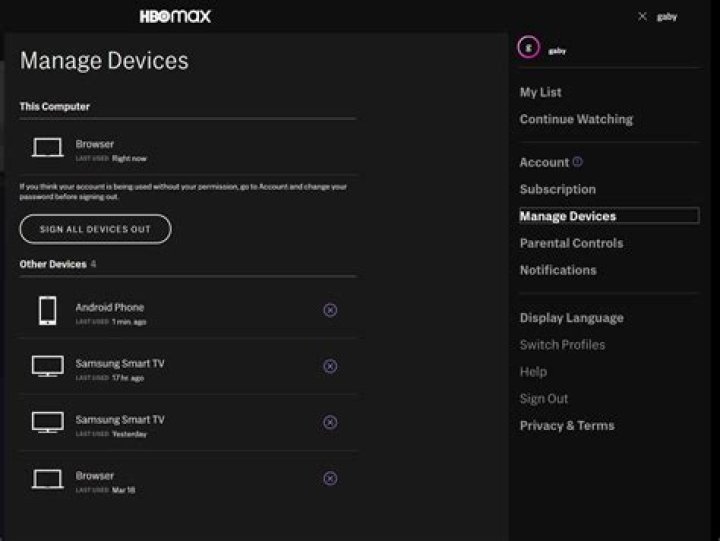The image size is (720, 541).
Task: Open Parental Controls
Action: pyautogui.click(x=571, y=243)
